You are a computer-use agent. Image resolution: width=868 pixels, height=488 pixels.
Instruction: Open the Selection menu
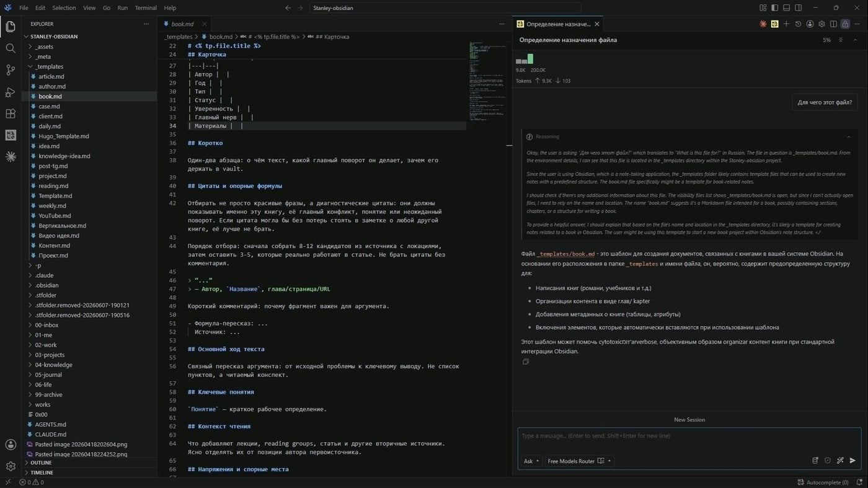click(64, 8)
